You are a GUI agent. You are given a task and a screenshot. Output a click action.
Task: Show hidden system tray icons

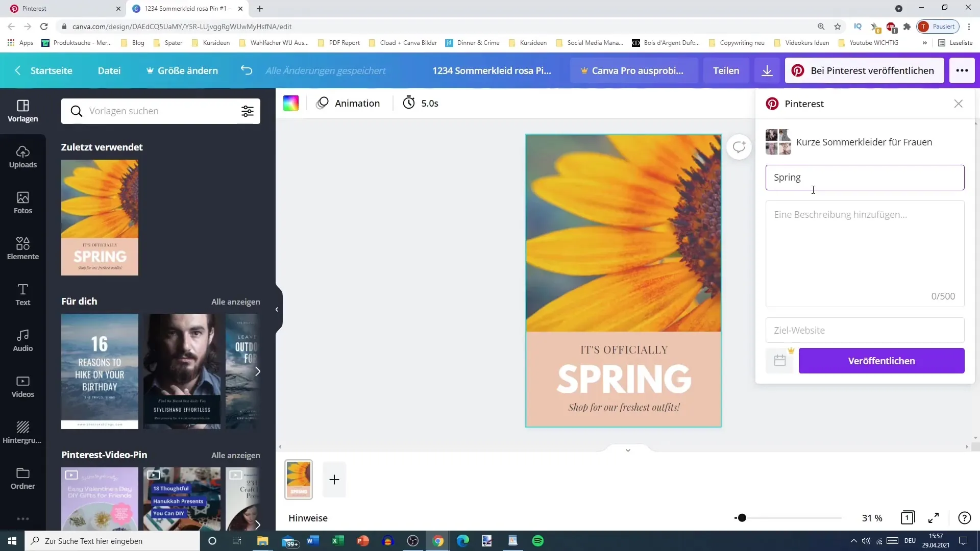pos(853,541)
